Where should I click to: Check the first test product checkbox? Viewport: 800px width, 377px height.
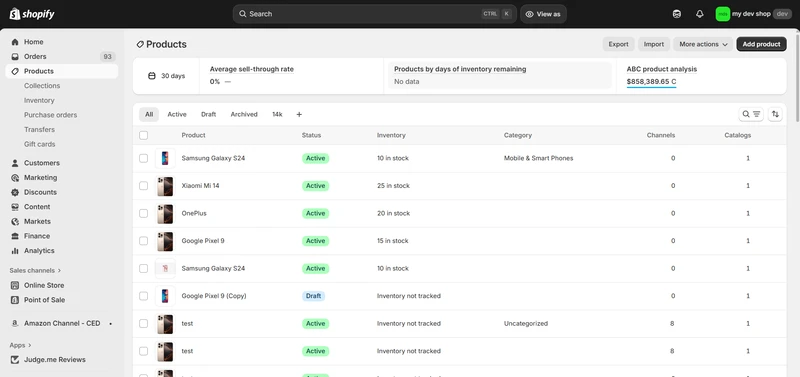click(143, 323)
